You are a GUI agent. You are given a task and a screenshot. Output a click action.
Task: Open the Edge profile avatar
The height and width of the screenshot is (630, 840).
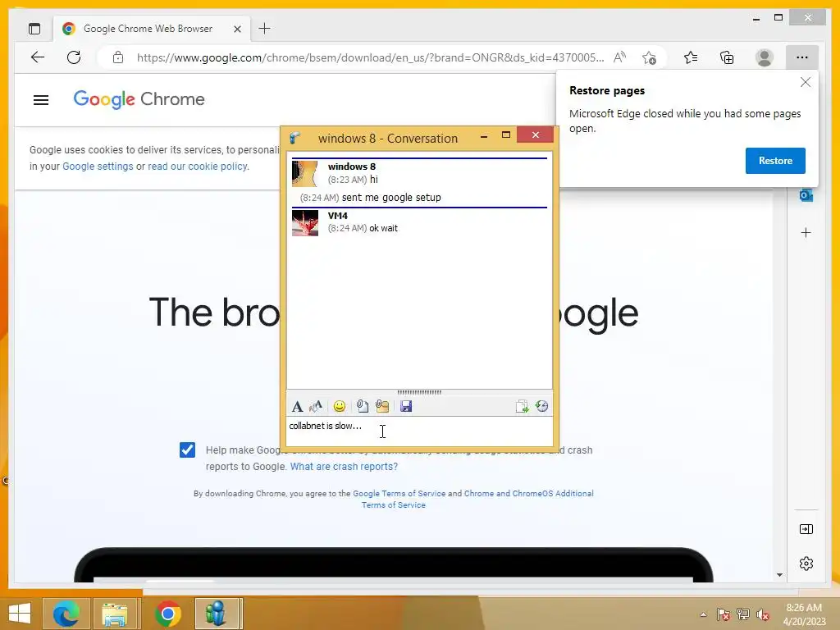pos(764,57)
